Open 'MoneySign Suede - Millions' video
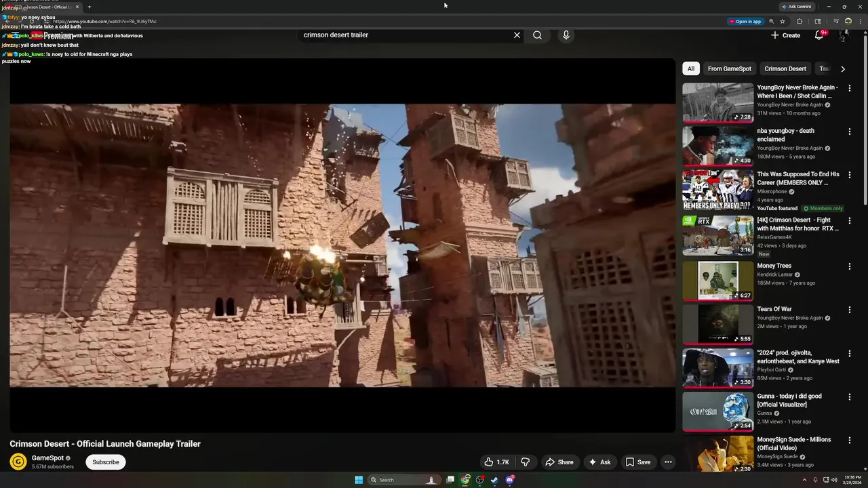 [x=794, y=444]
